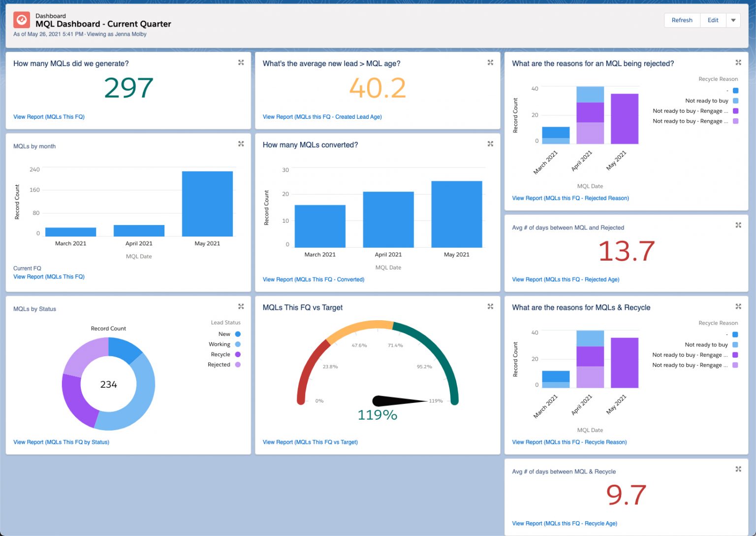Image resolution: width=756 pixels, height=536 pixels.
Task: Maximize the 'MQLs This FQ vs Target' gauge widget
Action: 490,306
